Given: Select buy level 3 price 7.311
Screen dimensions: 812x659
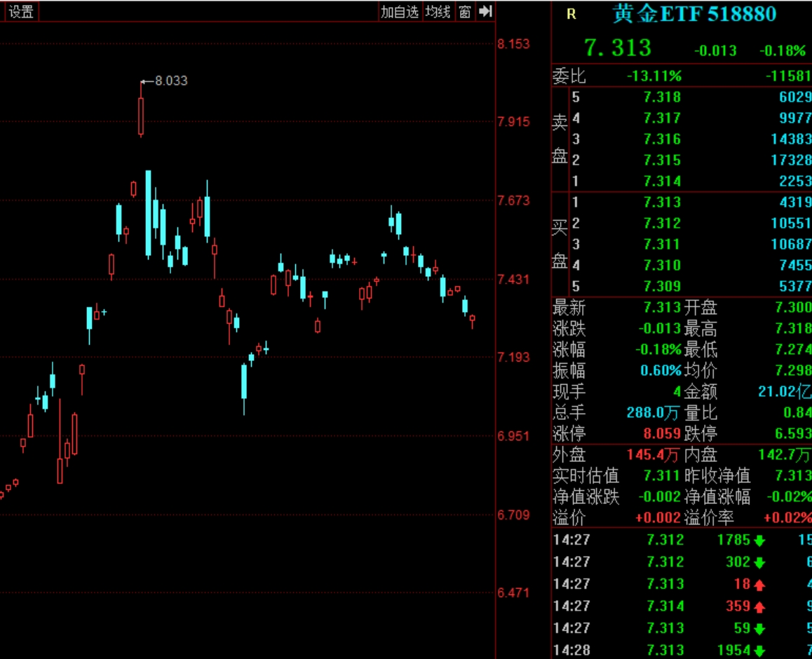Looking at the screenshot, I should [662, 245].
